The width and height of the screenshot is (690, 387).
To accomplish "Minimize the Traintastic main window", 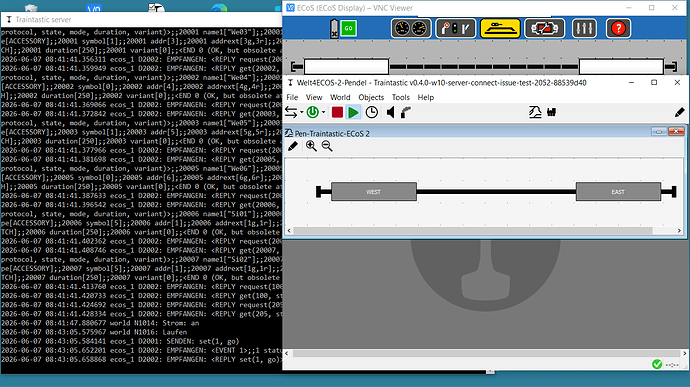I will click(x=631, y=82).
